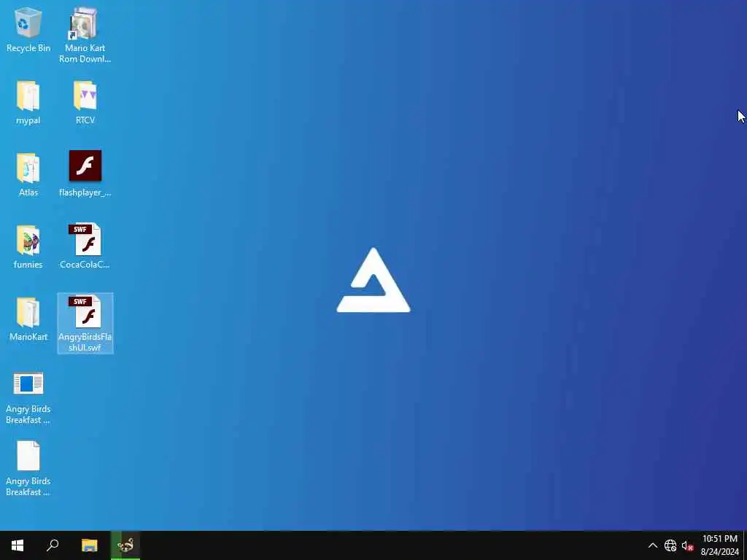
Task: Open the clock showing 10:51 PM
Action: (720, 545)
